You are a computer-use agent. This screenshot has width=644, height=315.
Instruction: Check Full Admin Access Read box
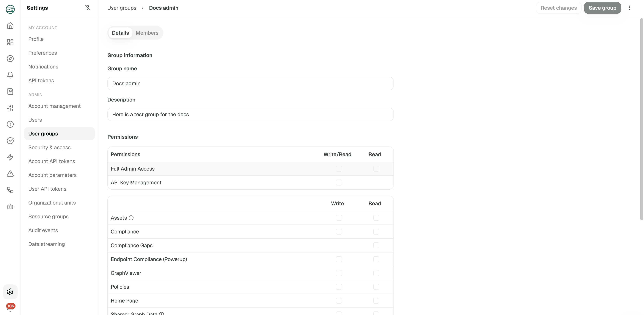pos(376,169)
